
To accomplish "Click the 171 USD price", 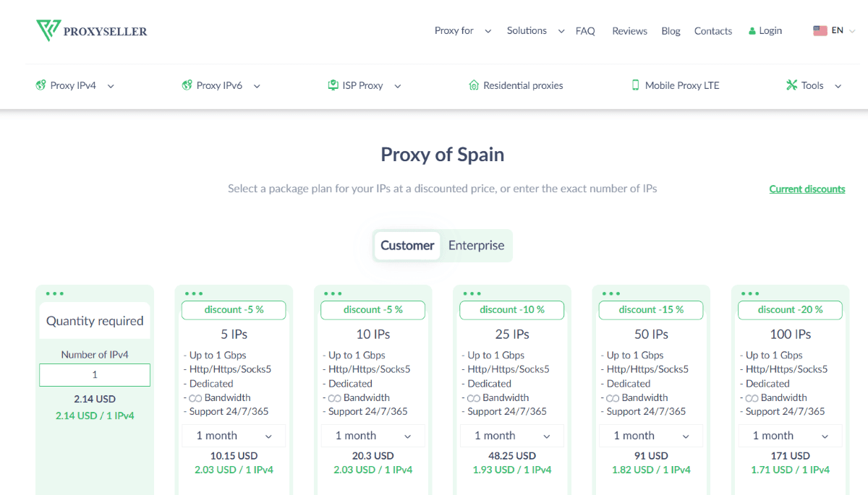I will [790, 456].
